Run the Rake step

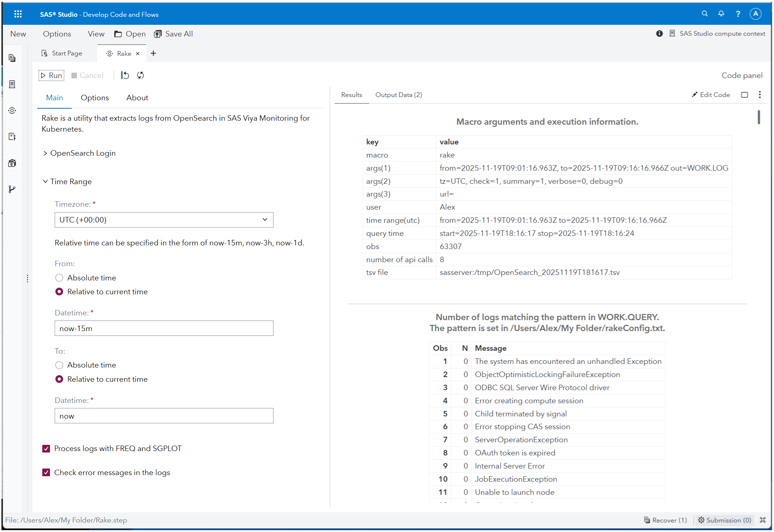(x=51, y=75)
